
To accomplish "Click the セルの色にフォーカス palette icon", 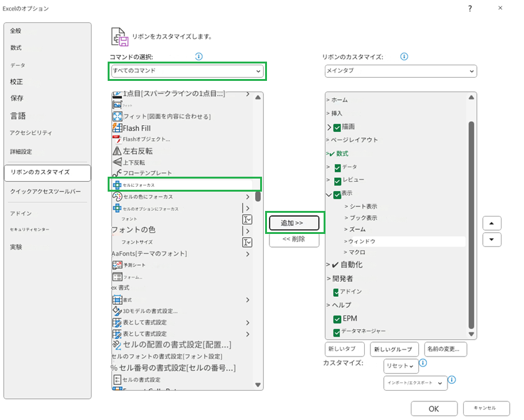I will pos(117,197).
